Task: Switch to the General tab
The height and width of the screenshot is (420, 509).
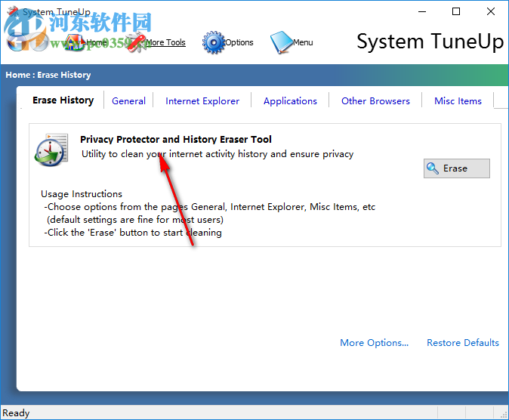Action: pyautogui.click(x=128, y=101)
